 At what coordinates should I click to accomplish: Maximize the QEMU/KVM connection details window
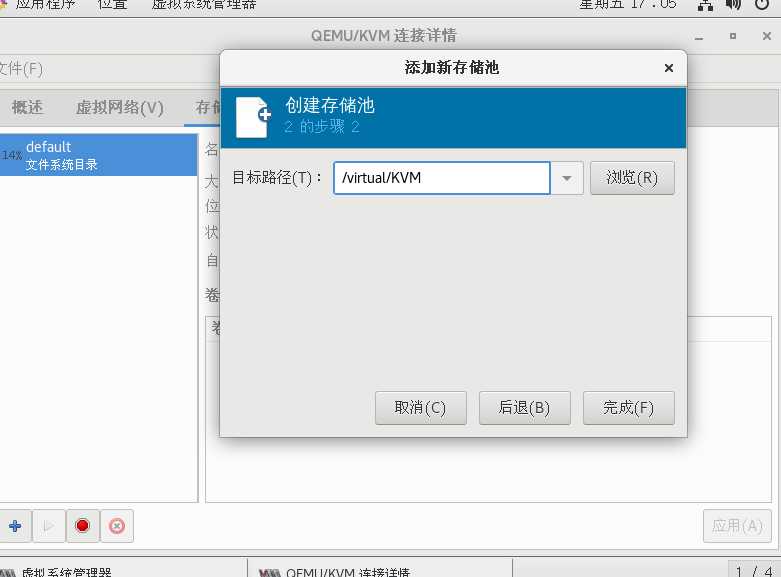[733, 36]
